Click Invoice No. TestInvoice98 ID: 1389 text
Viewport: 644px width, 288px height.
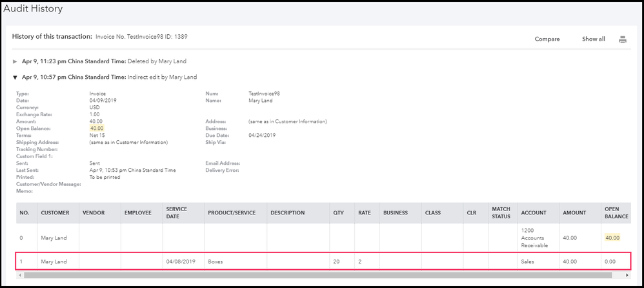[x=142, y=37]
